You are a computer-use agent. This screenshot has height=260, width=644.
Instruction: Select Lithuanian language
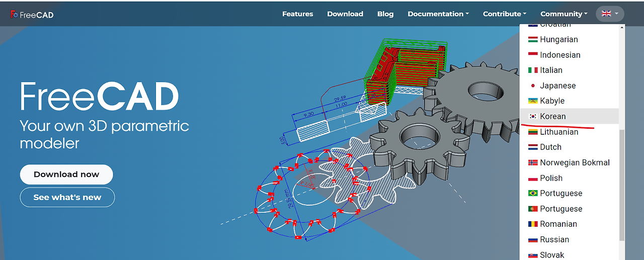click(570, 132)
